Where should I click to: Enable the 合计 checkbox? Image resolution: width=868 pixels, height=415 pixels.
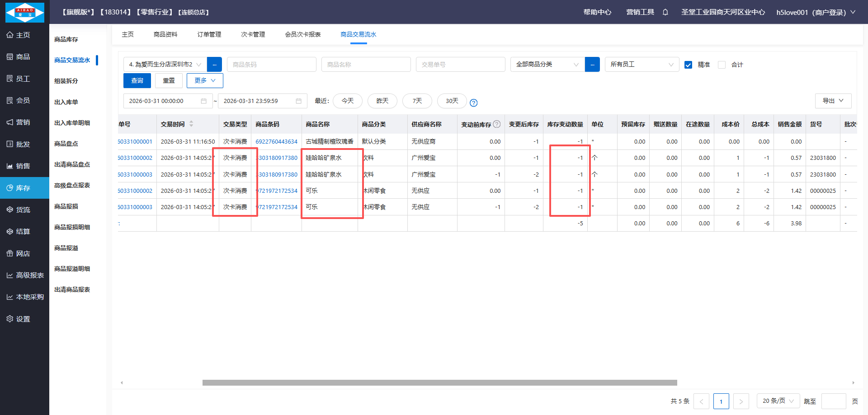(722, 65)
